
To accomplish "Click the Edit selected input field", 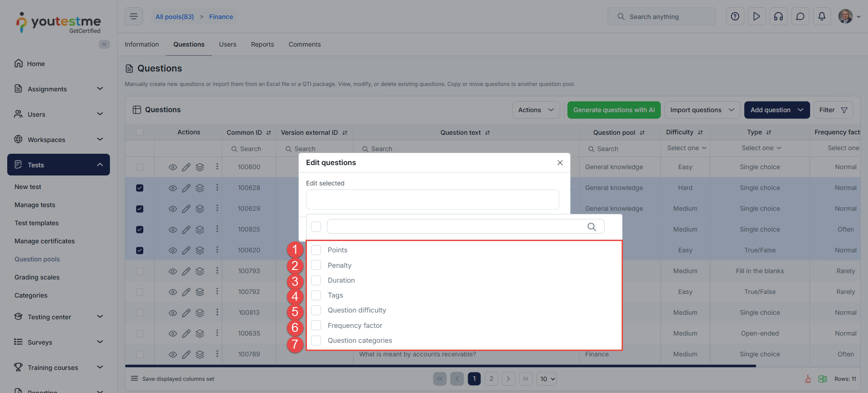I will coord(433,199).
